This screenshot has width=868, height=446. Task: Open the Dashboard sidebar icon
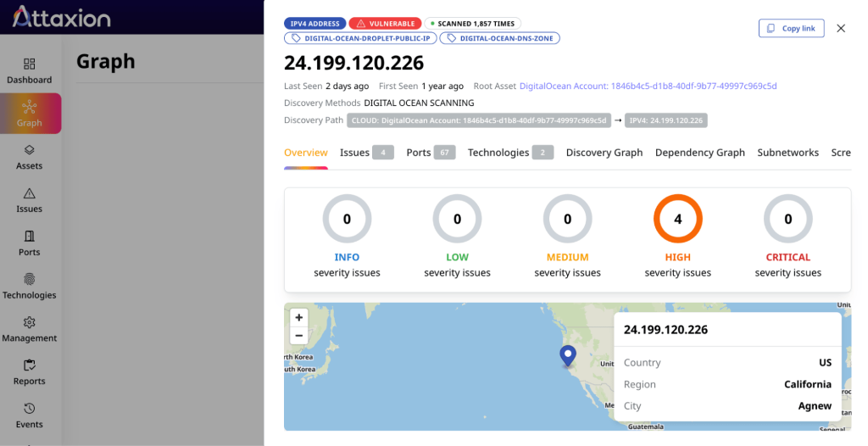point(30,64)
